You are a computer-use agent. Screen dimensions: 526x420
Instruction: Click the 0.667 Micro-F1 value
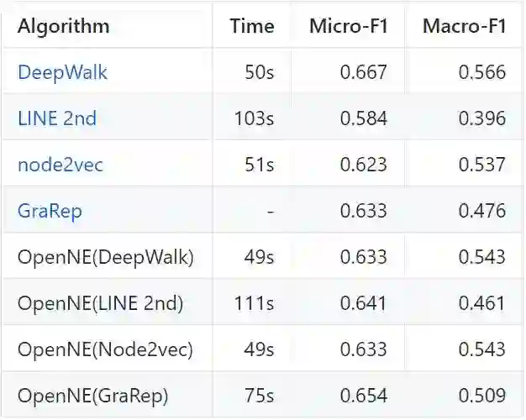(364, 72)
